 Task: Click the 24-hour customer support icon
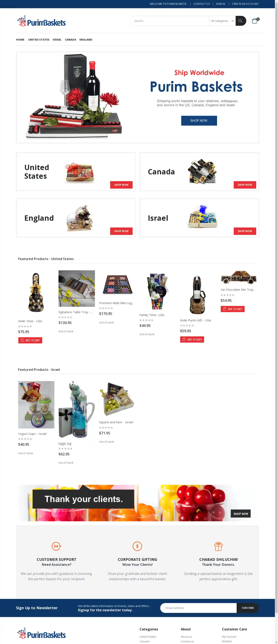click(56, 546)
